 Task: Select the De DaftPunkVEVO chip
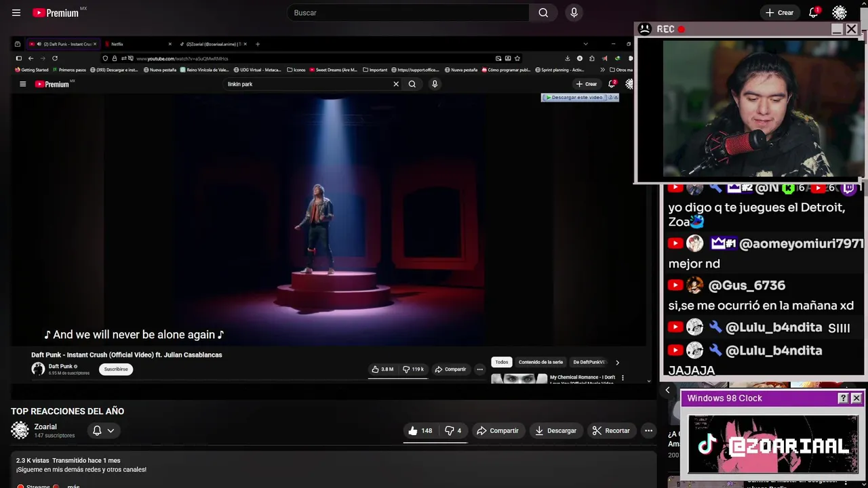point(589,362)
